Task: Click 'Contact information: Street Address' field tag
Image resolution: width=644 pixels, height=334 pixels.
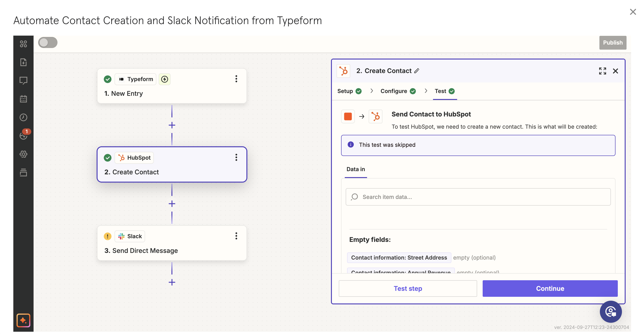Action: 399,258
